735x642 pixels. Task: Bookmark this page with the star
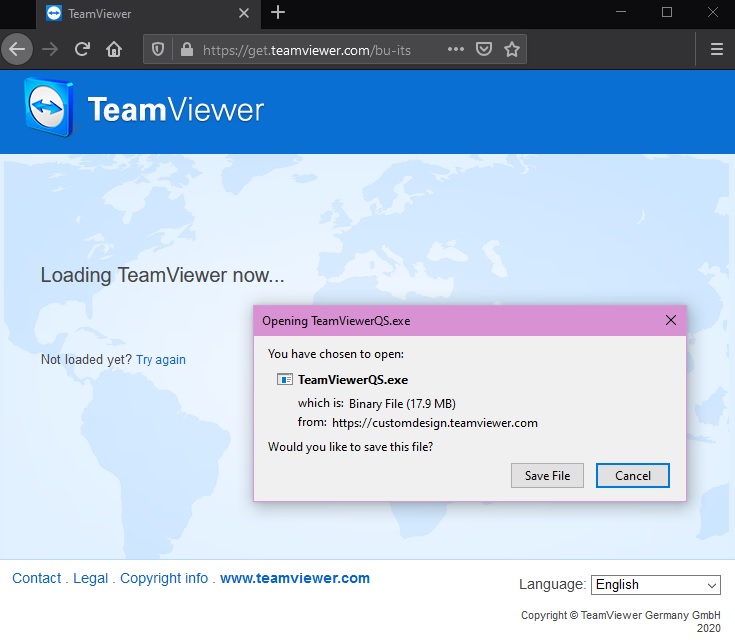coord(512,49)
